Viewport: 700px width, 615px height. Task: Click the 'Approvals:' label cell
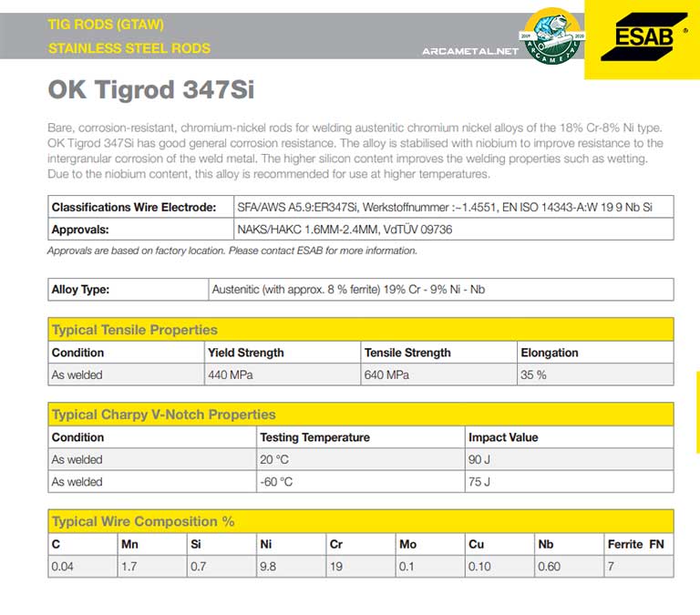(x=140, y=230)
